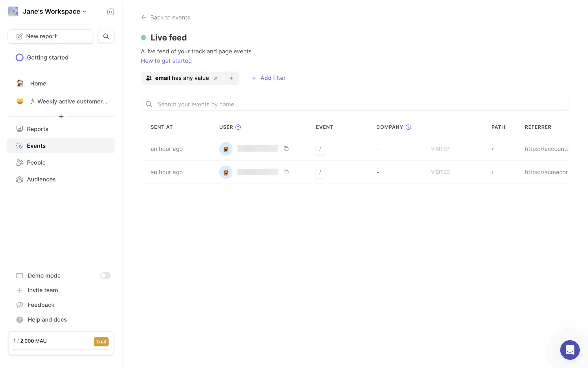588x368 pixels.
Task: Open the chat support bubble
Action: pos(570,350)
